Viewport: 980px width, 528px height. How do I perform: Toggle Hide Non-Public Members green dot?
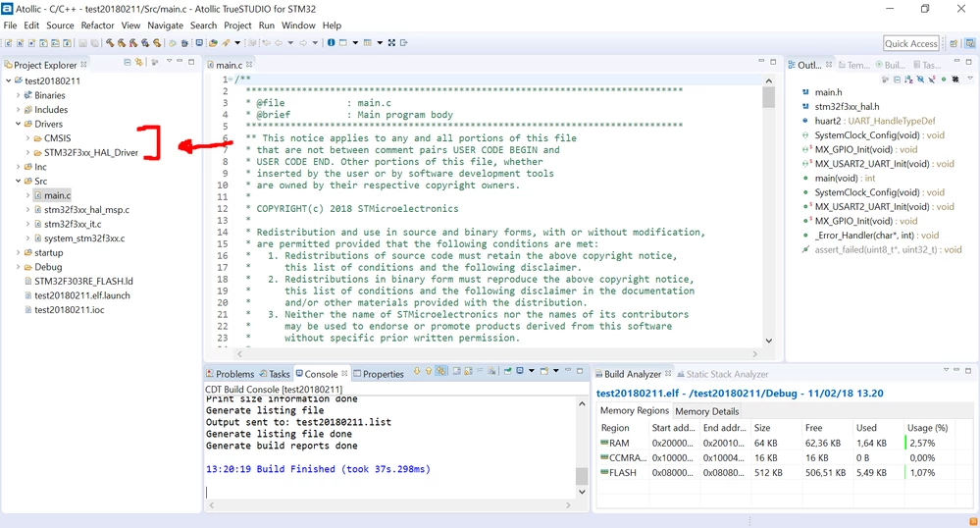click(x=944, y=79)
